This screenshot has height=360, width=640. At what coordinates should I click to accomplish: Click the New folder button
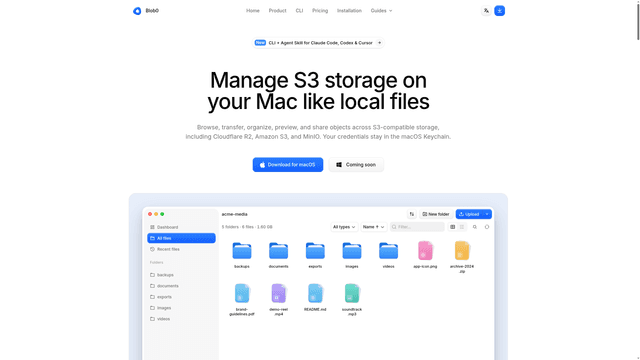(436, 214)
